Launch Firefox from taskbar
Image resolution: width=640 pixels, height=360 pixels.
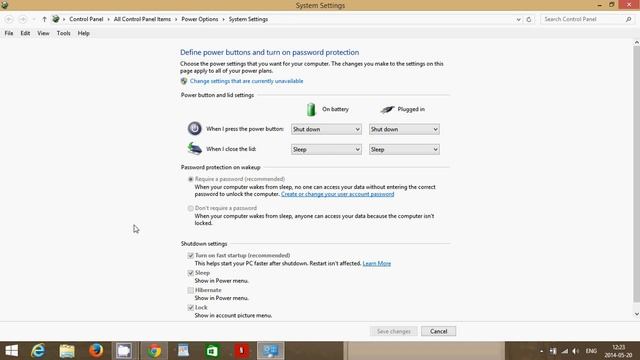(x=96, y=351)
